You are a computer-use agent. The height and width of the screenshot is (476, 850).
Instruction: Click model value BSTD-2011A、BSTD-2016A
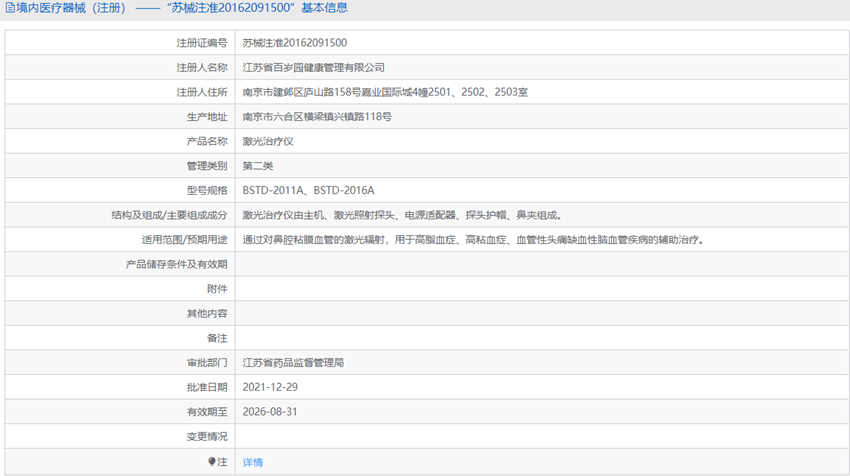coord(308,190)
